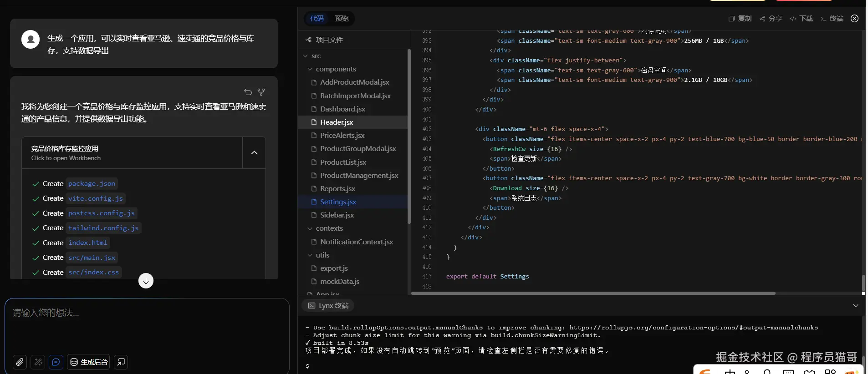Open ProductManagement.jsx file
Viewport: 868px width, 374px height.
pos(352,176)
